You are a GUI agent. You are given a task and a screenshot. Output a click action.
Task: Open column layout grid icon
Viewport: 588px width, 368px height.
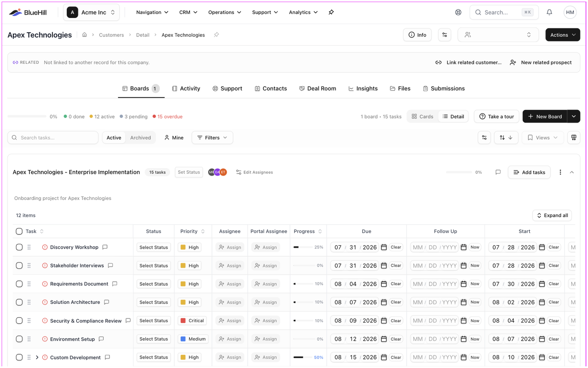click(574, 138)
